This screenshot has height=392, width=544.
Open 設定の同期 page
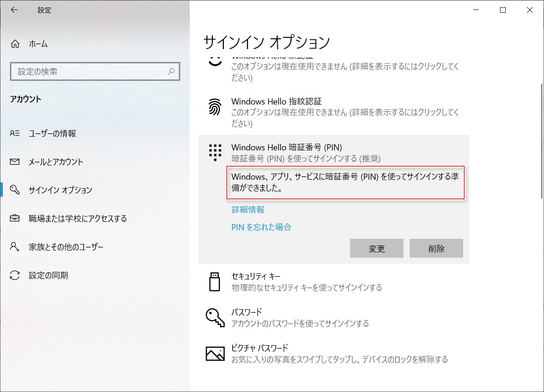coord(48,275)
